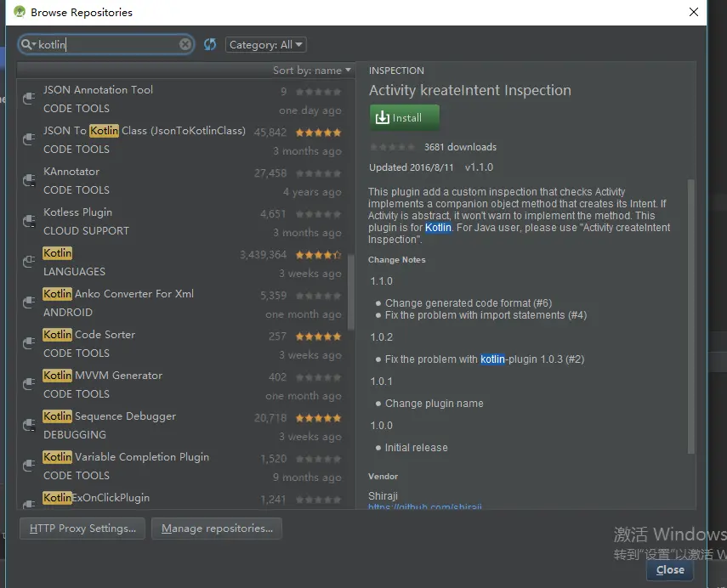Click the plugin icon for JSON To Kotlin Class
This screenshot has width=727, height=588.
[x=29, y=139]
